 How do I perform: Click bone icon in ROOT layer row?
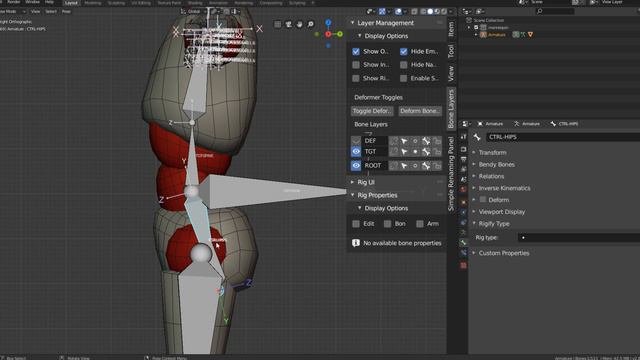pyautogui.click(x=426, y=166)
